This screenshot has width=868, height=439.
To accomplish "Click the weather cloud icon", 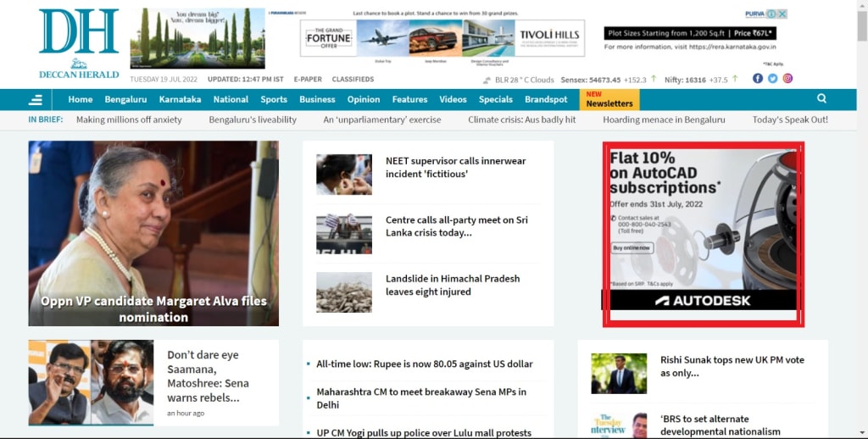I will (487, 81).
